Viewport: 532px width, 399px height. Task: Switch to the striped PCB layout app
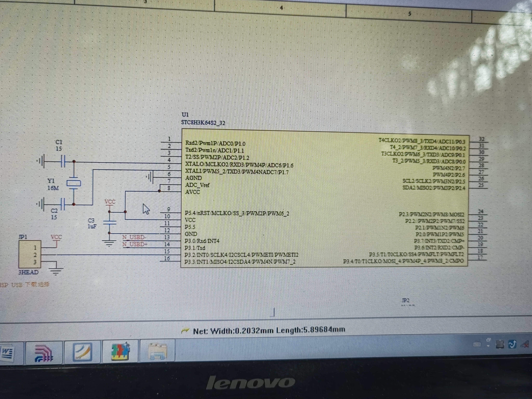pyautogui.click(x=44, y=353)
